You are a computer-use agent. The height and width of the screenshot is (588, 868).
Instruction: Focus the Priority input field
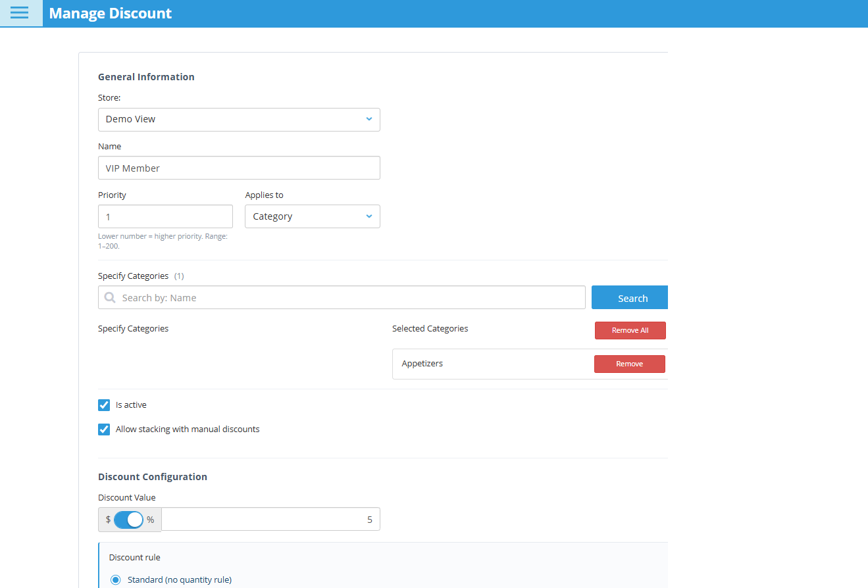165,216
